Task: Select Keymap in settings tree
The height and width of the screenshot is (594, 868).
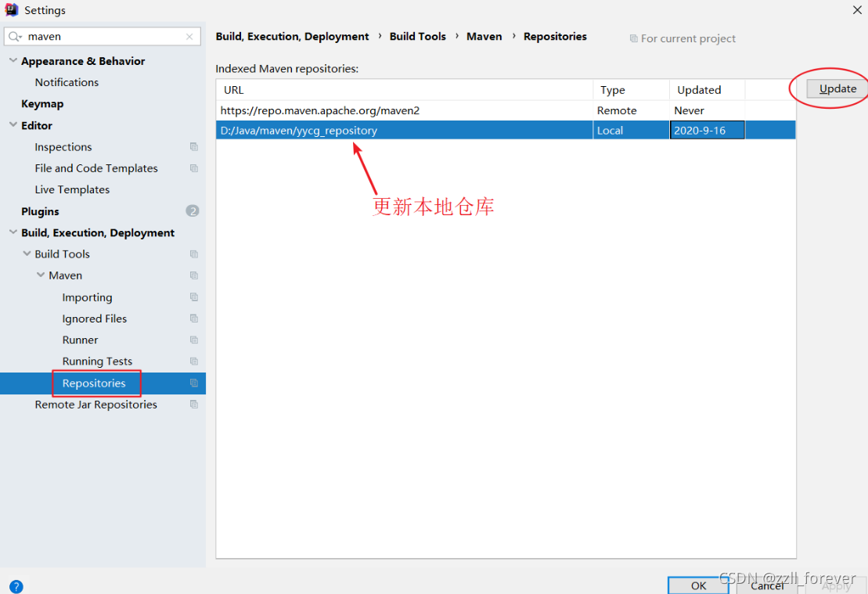Action: pos(42,104)
